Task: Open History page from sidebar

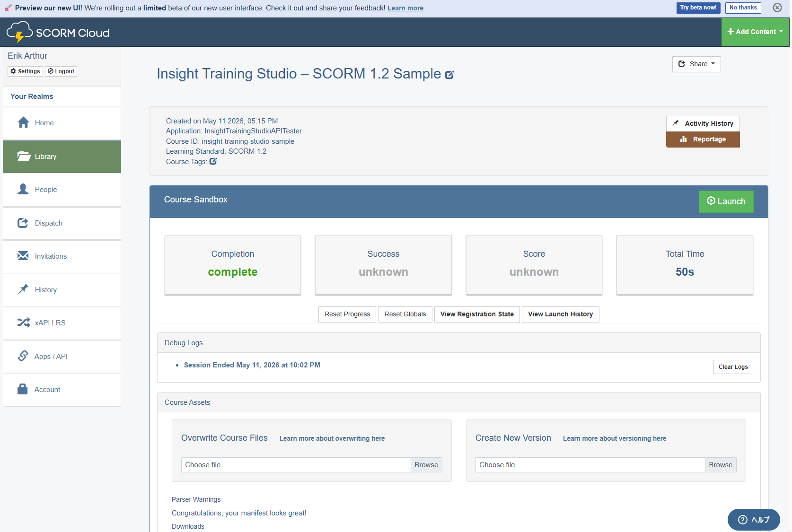Action: (x=62, y=289)
